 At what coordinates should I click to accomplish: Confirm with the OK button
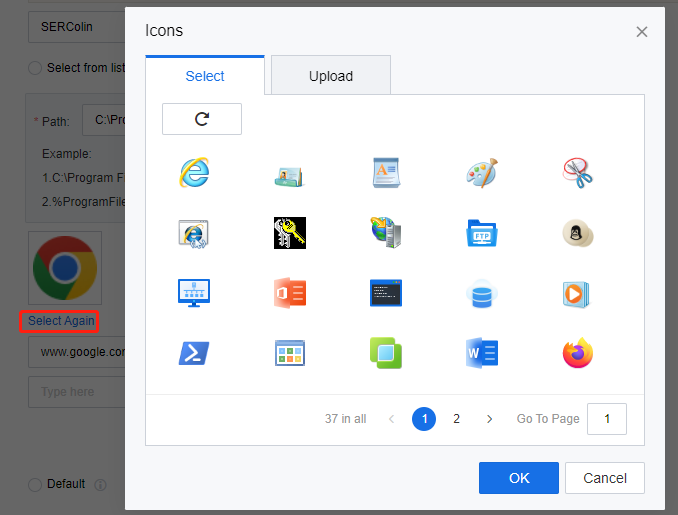coord(519,478)
